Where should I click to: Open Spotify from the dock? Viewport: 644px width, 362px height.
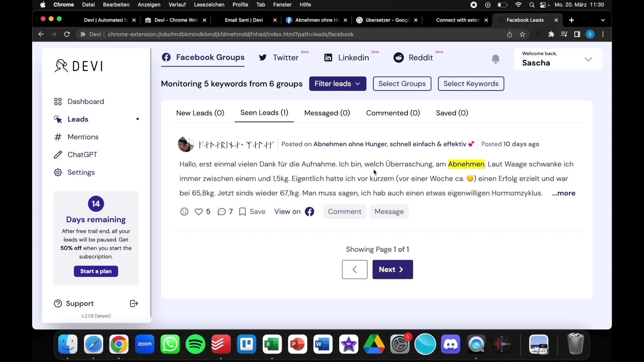(195, 344)
